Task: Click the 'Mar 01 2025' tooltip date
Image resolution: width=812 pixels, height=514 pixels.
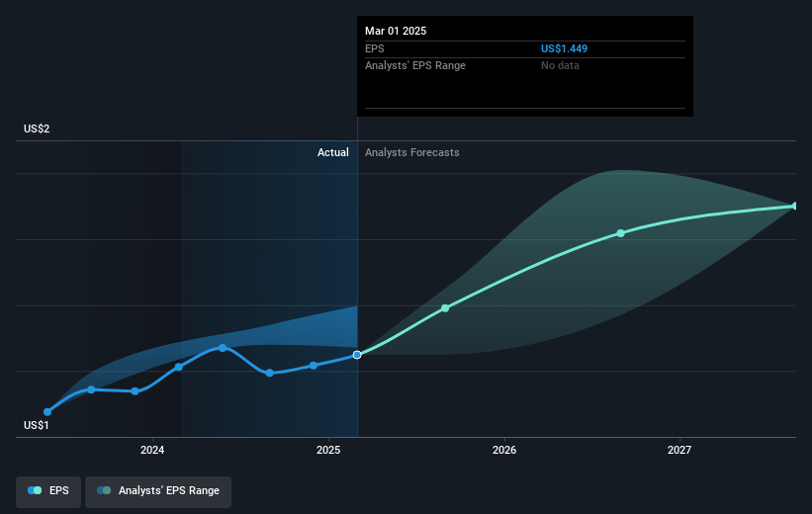Action: click(396, 31)
